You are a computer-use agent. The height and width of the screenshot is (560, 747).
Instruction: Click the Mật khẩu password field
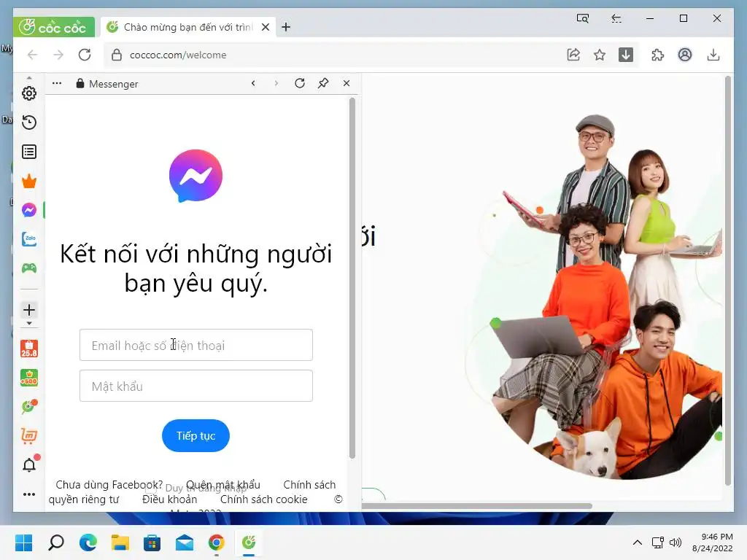(196, 386)
